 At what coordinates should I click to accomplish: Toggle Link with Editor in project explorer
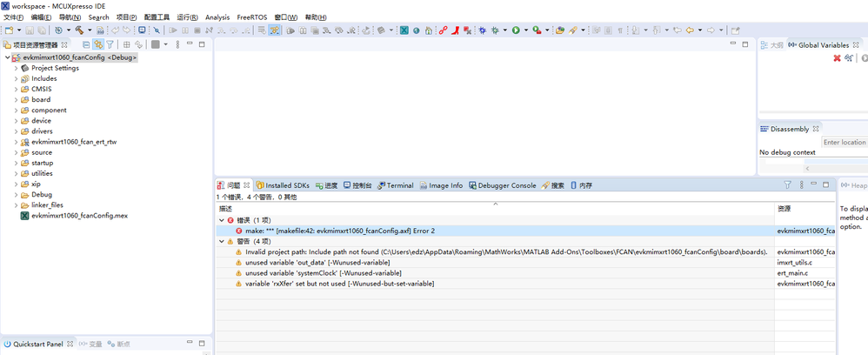[98, 44]
